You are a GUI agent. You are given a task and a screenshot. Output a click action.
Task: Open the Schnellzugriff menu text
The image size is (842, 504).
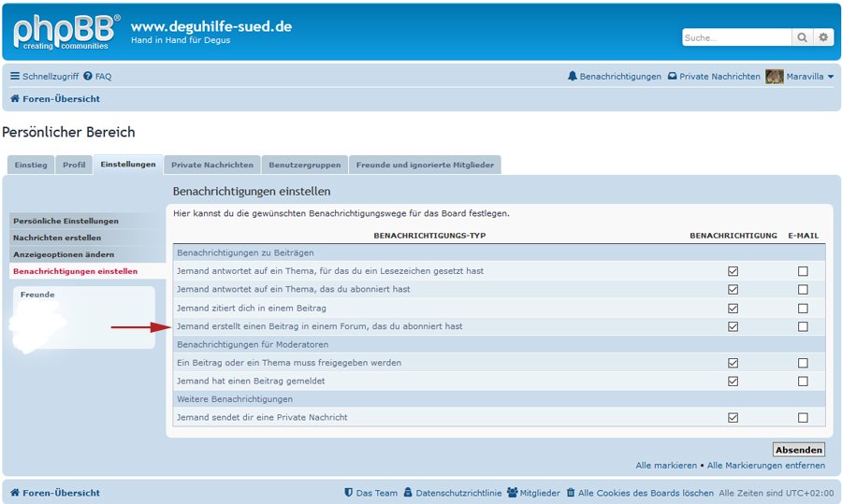[x=51, y=77]
